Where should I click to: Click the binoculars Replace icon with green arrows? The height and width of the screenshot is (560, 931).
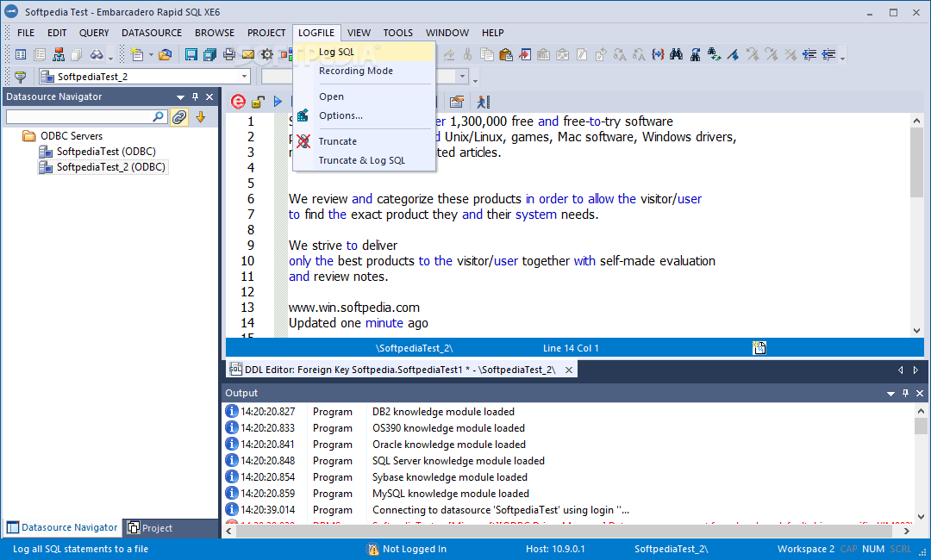pyautogui.click(x=715, y=55)
